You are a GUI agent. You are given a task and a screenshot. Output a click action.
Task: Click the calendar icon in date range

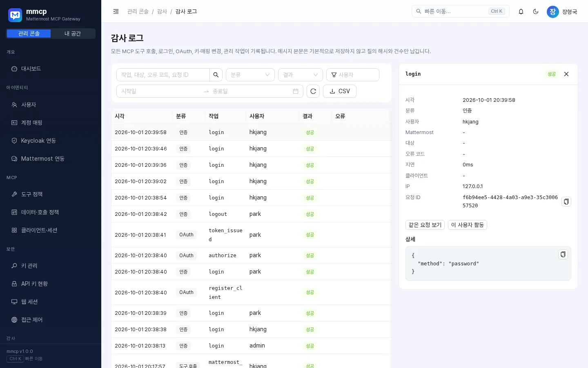296,91
